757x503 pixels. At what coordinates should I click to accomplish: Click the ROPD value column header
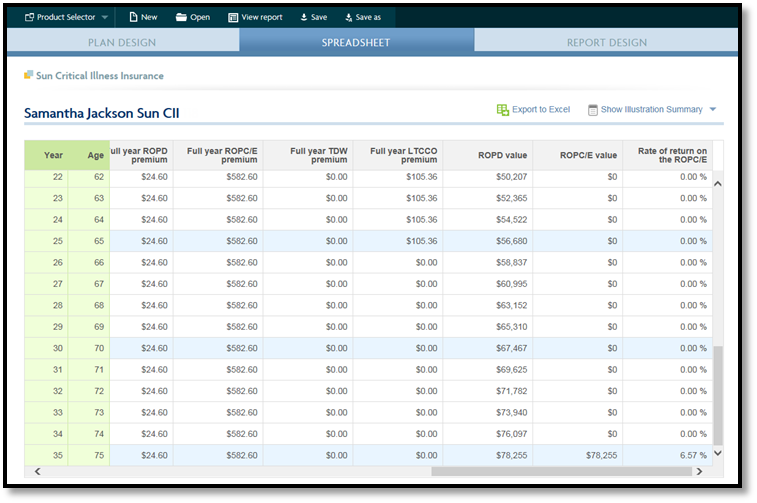(x=488, y=155)
